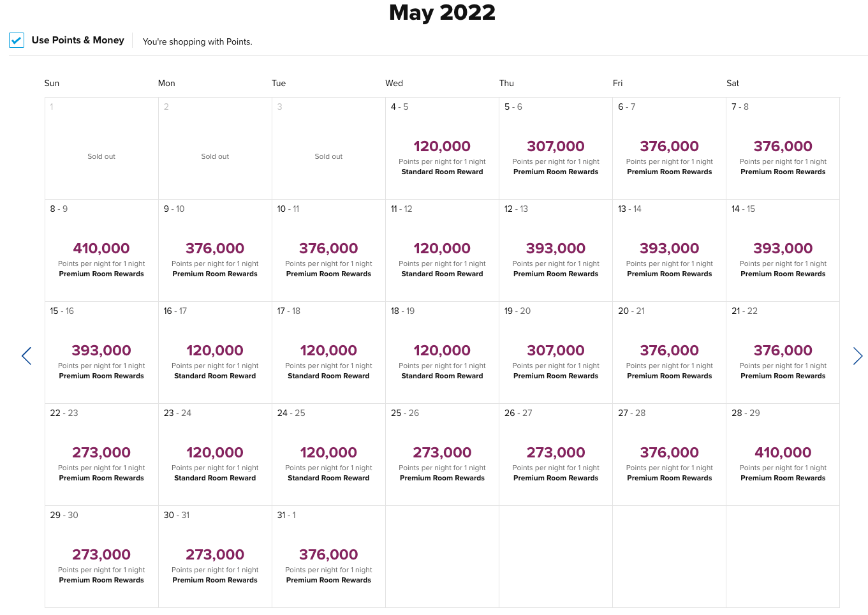The height and width of the screenshot is (615, 868).
Task: Navigate to the previous month via left chevron
Action: pos(26,356)
